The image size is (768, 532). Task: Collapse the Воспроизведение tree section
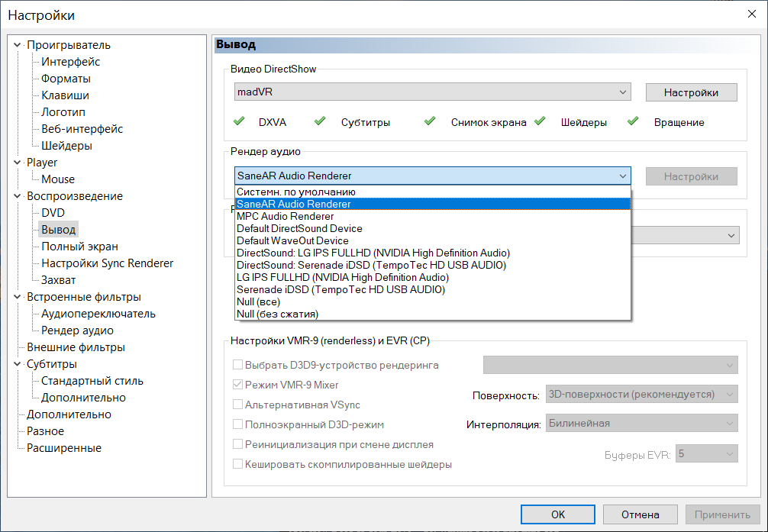18,196
